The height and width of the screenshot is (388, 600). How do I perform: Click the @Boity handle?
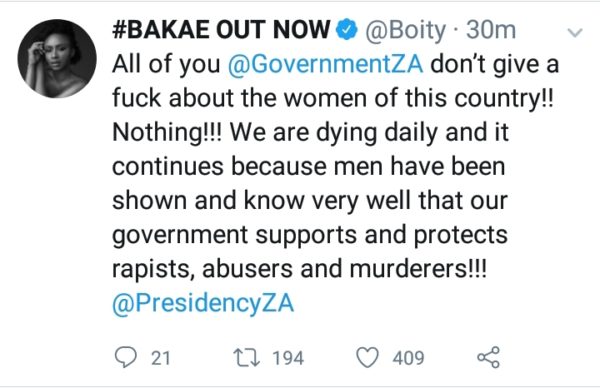(x=405, y=31)
